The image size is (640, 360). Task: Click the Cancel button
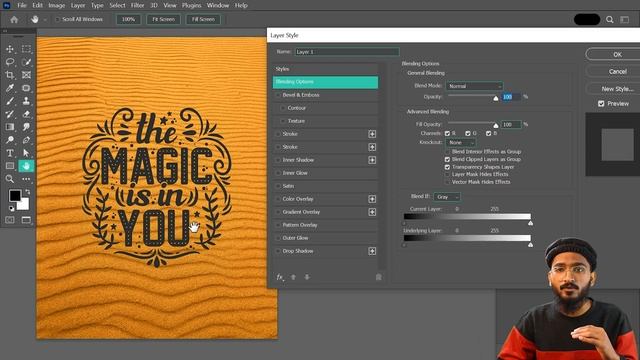click(x=617, y=71)
